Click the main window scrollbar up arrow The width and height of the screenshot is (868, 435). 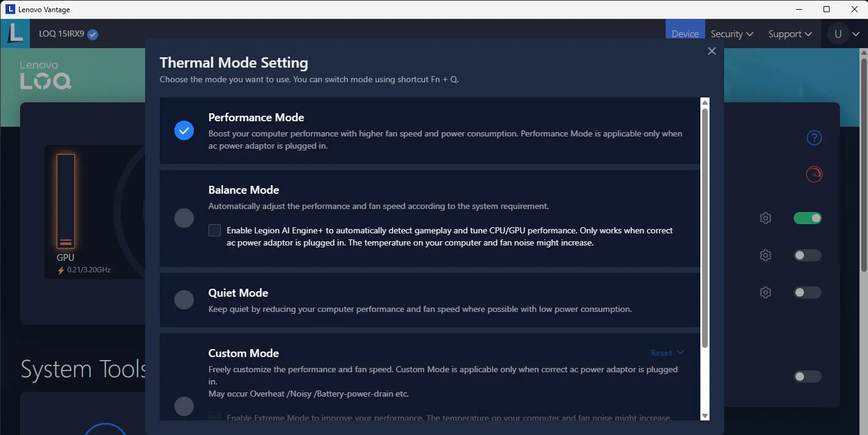[863, 54]
